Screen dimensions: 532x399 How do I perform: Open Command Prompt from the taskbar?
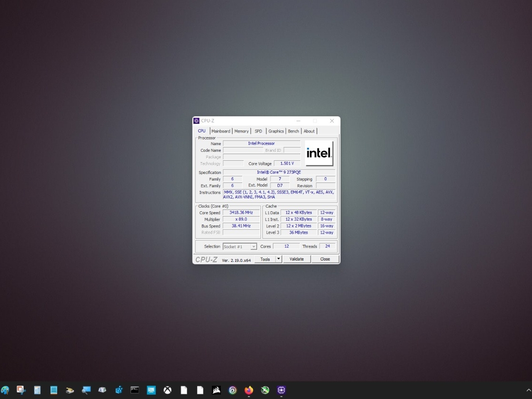coord(135,390)
